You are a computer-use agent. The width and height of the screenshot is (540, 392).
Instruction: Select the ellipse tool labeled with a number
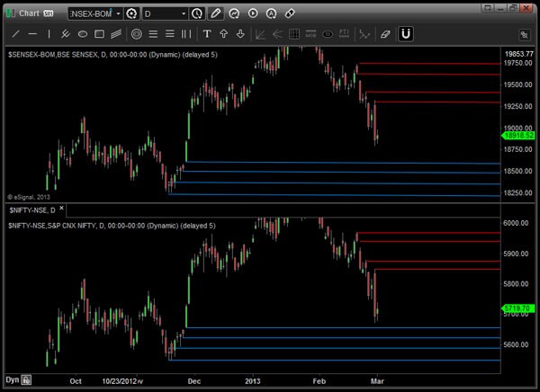tap(328, 34)
